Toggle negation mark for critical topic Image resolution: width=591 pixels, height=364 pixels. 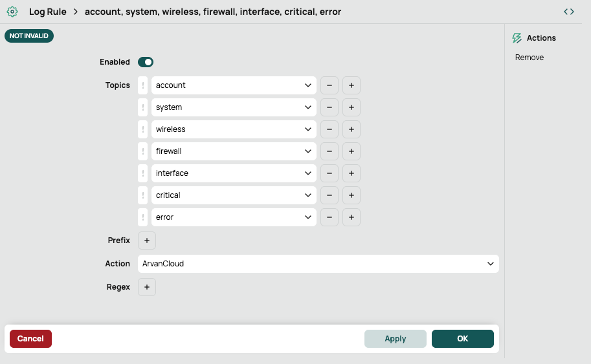coord(143,195)
